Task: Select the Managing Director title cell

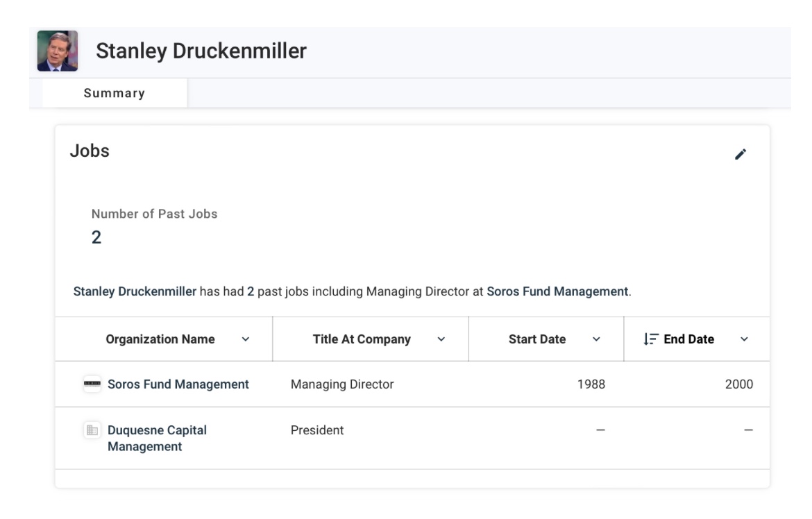Action: (x=342, y=384)
